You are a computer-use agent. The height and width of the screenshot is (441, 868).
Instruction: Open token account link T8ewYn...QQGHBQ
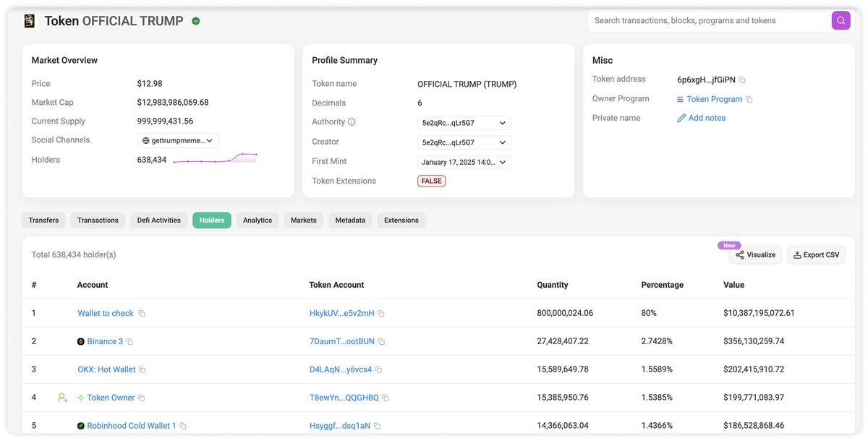tap(344, 398)
